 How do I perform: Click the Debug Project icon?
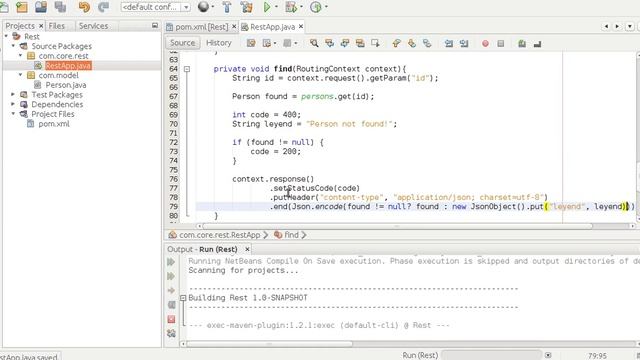[291, 7]
